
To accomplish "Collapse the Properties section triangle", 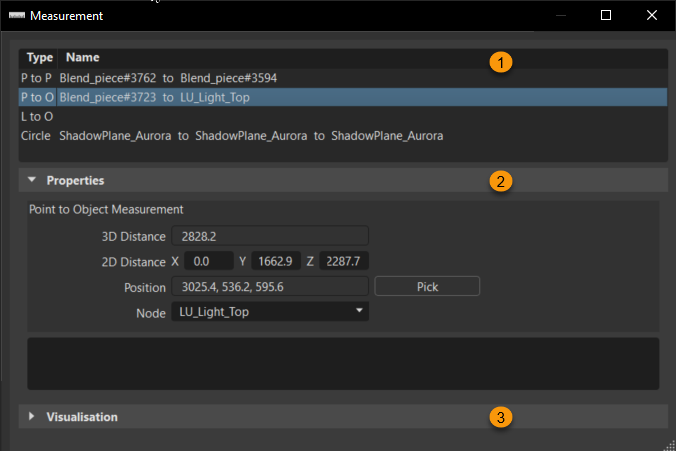I will [x=31, y=180].
